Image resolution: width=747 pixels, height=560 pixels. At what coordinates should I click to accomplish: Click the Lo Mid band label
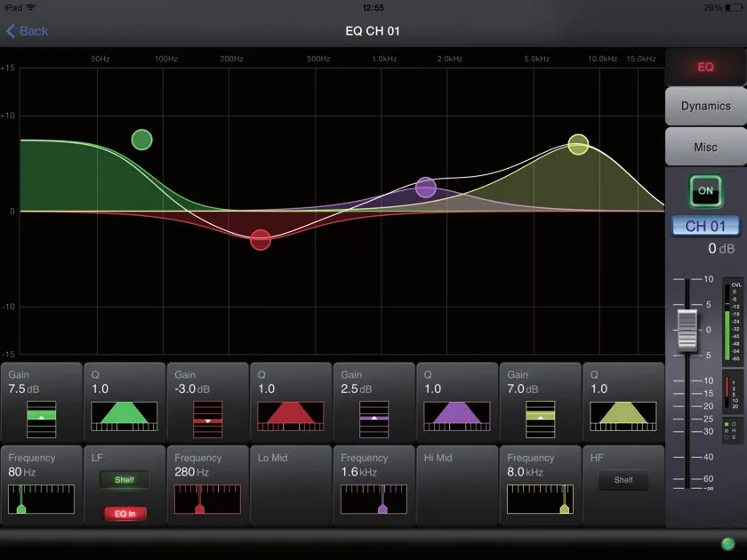[x=272, y=458]
